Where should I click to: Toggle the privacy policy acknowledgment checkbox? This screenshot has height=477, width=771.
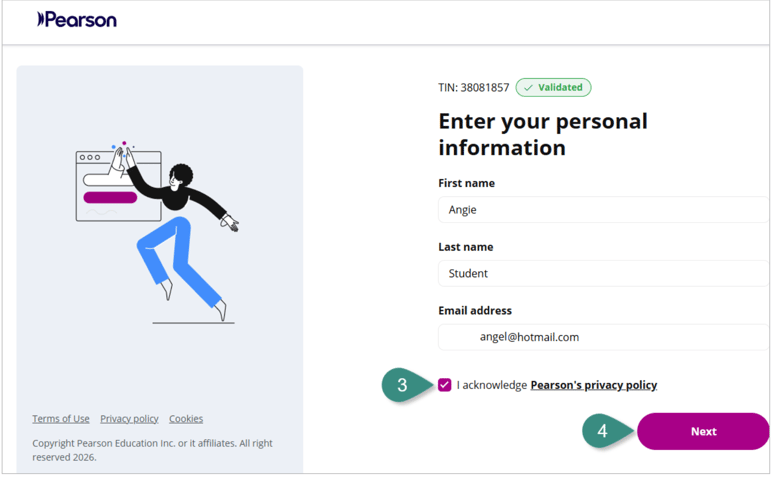tap(445, 385)
